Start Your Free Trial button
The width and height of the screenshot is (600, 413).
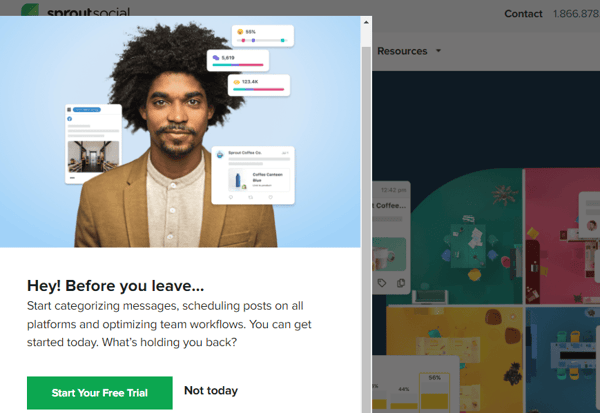[99, 393]
